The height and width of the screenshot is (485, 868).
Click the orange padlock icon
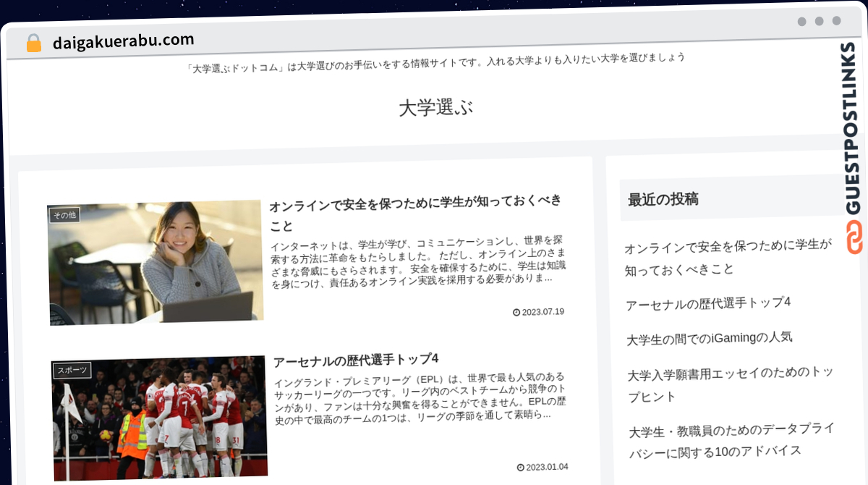pyautogui.click(x=34, y=43)
